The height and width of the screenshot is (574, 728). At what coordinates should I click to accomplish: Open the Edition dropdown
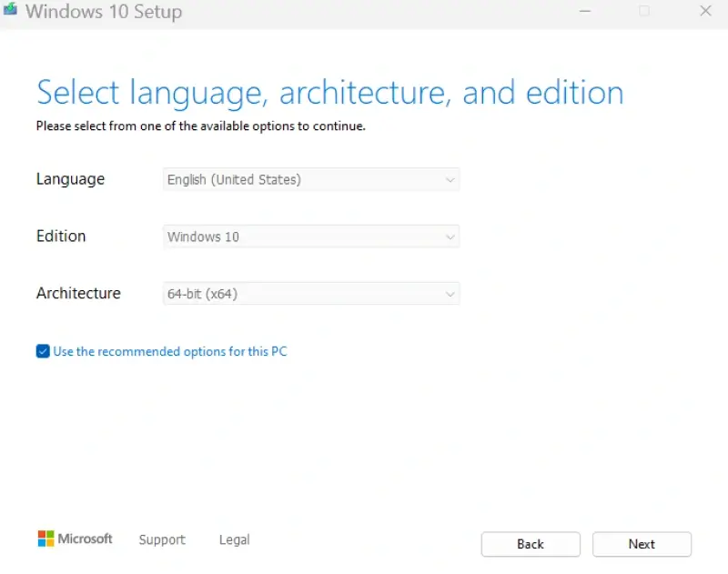click(311, 237)
